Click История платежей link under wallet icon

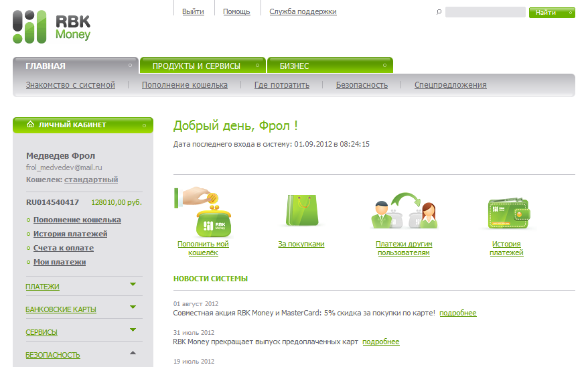tap(506, 248)
